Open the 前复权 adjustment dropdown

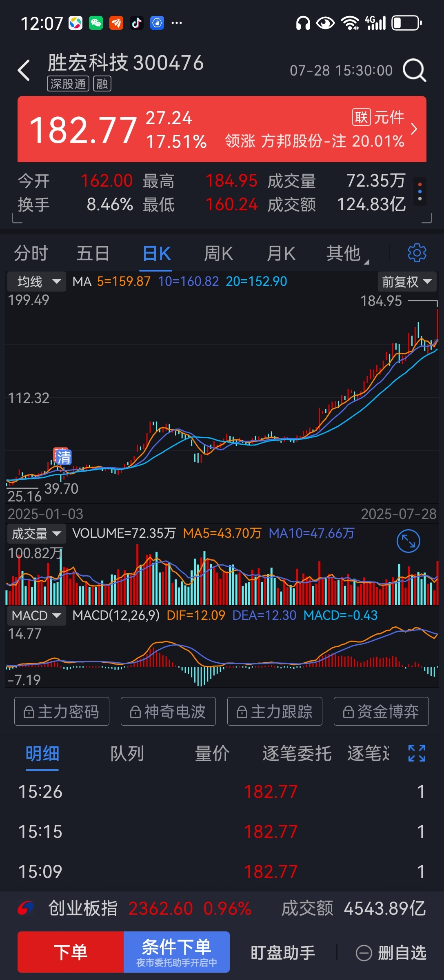[407, 281]
